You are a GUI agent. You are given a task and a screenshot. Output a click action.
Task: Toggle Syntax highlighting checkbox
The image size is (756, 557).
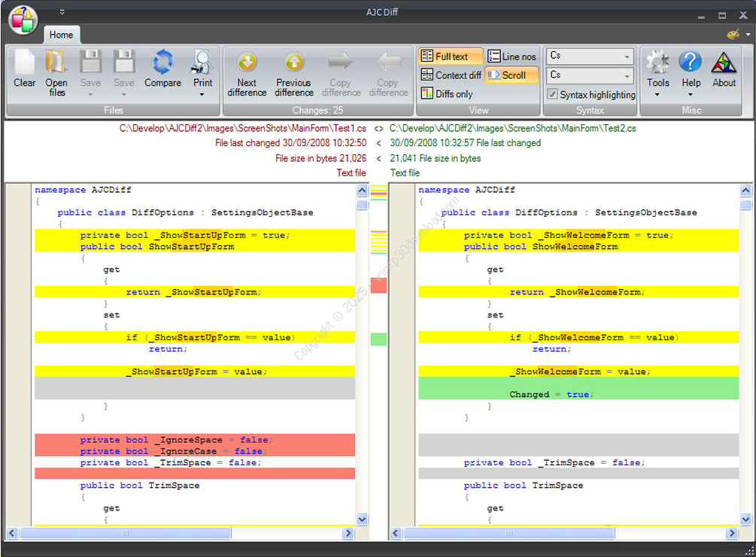553,95
